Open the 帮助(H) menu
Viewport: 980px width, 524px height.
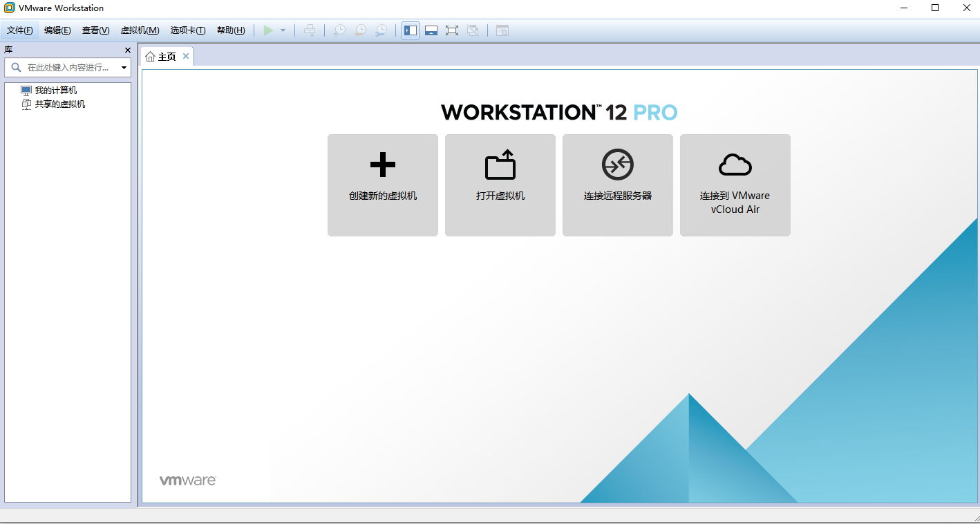[x=231, y=30]
